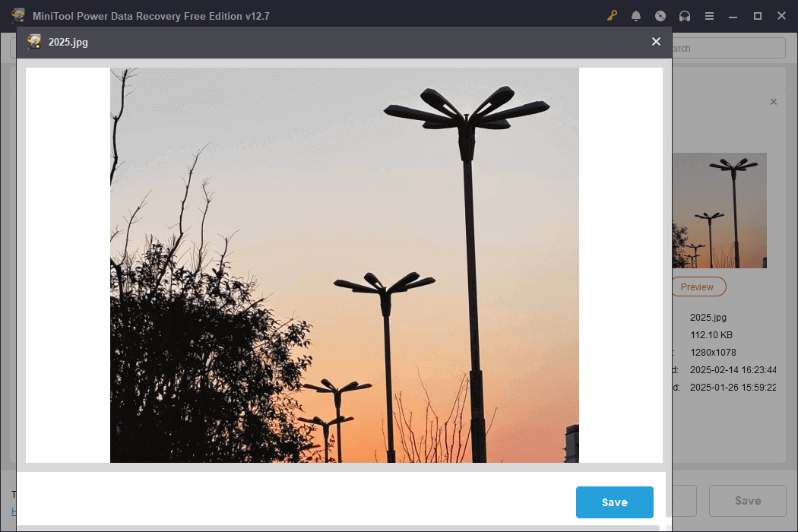Click inside the large streetlight image preview
The height and width of the screenshot is (532, 798).
344,266
